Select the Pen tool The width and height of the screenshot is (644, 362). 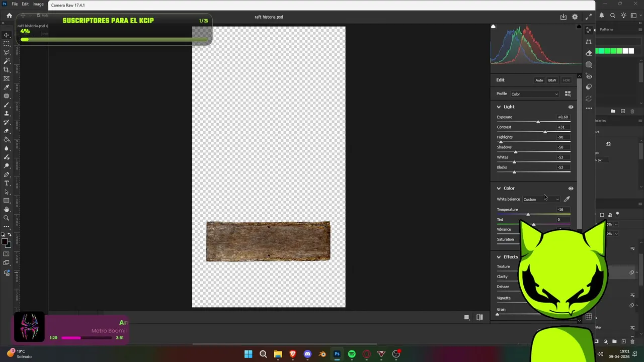tap(7, 174)
